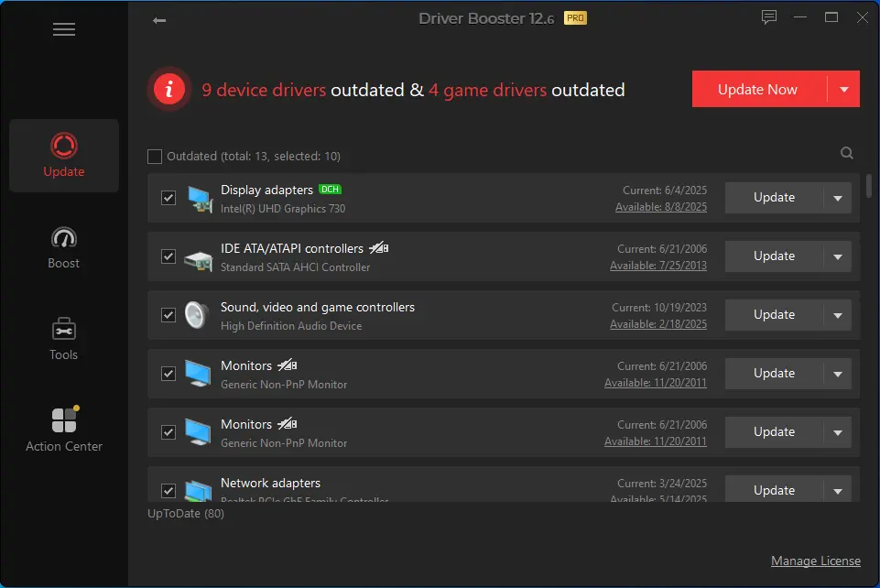
Task: Open the Boost section
Action: [x=64, y=247]
